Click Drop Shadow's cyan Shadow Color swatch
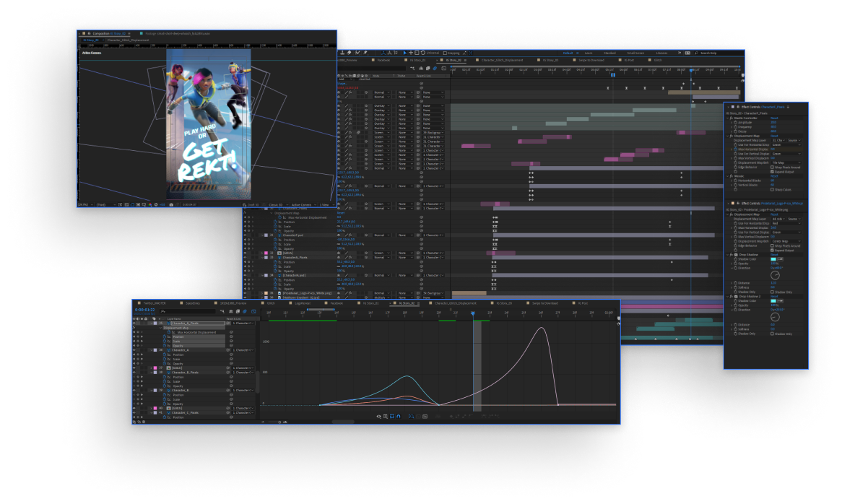Screen dimensions: 842x504 tap(773, 259)
